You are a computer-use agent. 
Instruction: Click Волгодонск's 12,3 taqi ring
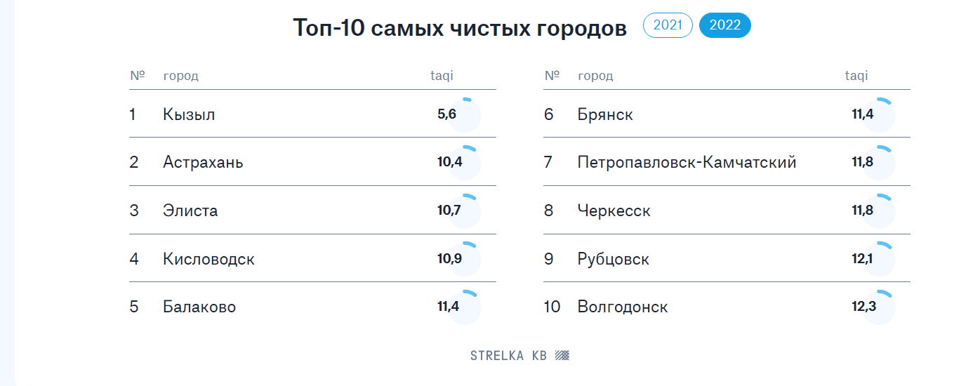878,307
